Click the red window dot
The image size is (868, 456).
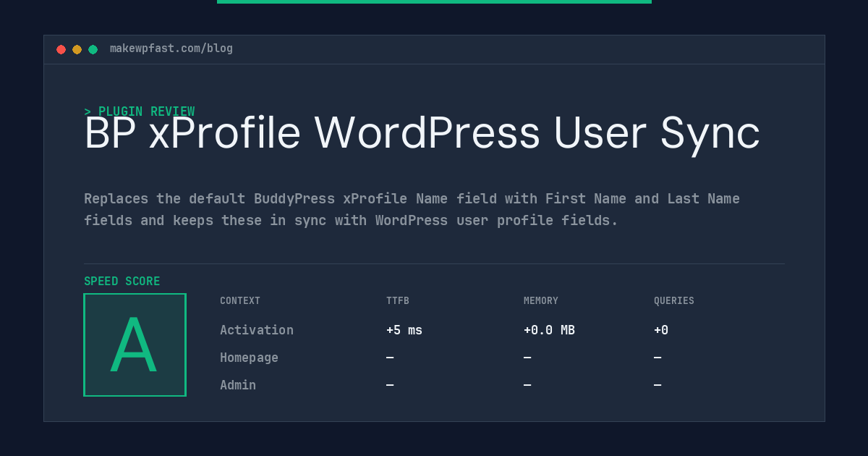[x=61, y=49]
